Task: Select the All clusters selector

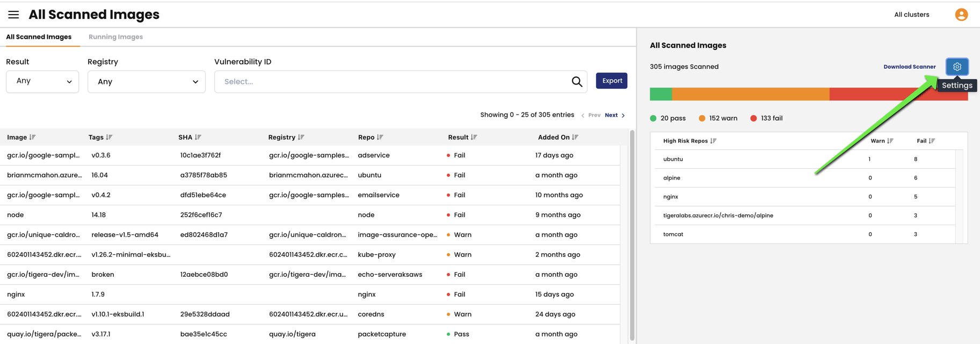Action: pos(911,15)
